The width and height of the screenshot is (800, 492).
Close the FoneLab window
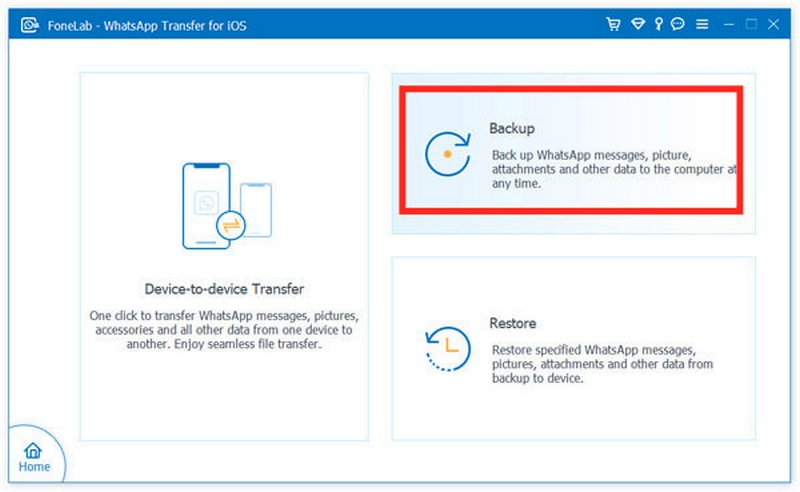coord(778,23)
